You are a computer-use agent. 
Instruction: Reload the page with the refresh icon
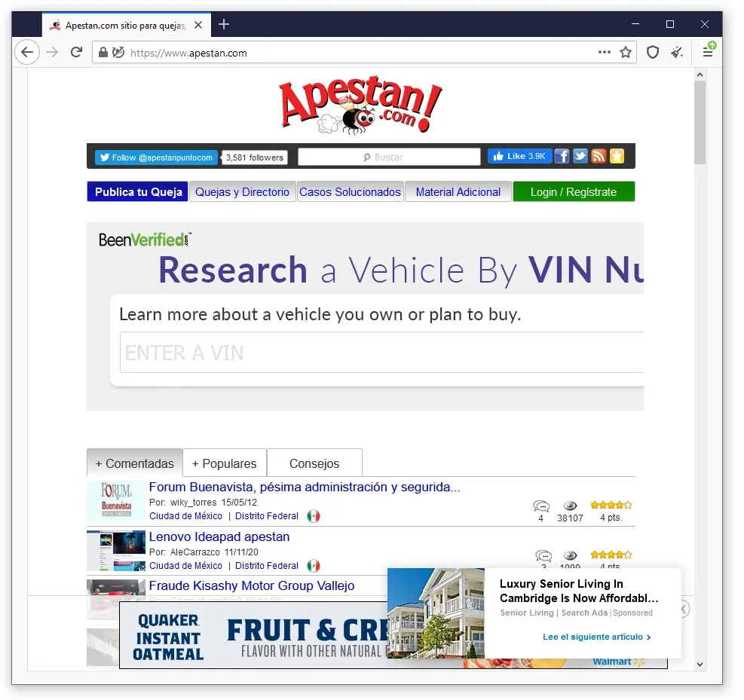click(76, 52)
